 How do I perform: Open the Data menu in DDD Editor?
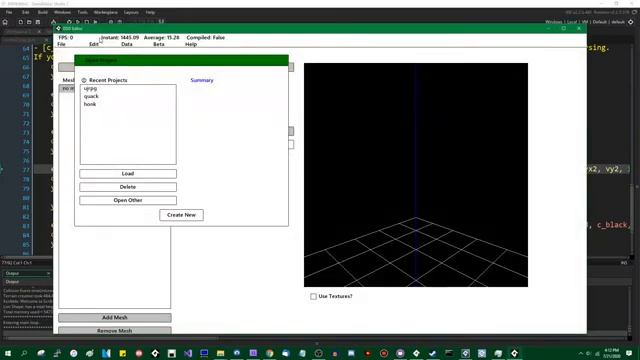[127, 44]
